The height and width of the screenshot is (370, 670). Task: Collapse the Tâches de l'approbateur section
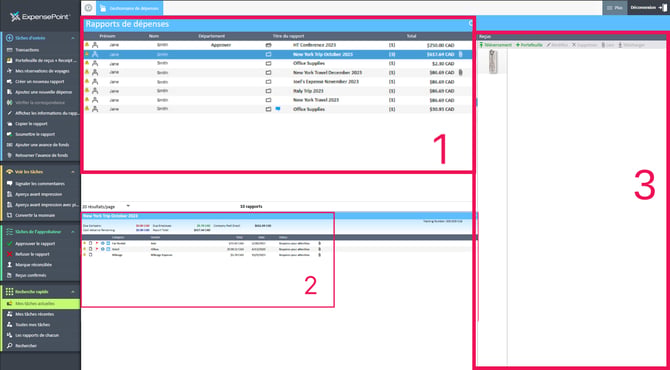coord(73,232)
